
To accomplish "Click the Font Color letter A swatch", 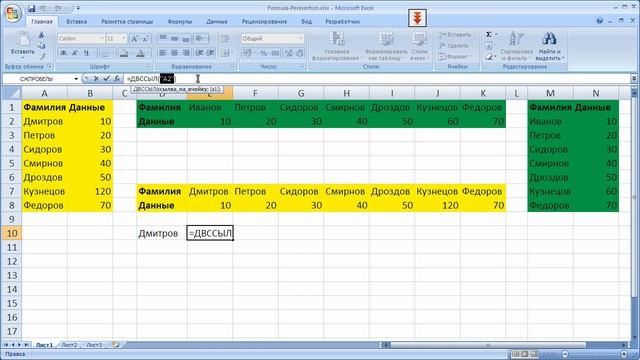I will pos(140,53).
